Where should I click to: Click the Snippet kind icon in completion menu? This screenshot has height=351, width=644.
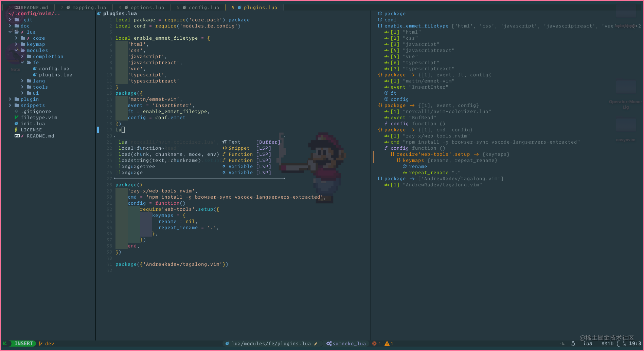click(x=225, y=148)
